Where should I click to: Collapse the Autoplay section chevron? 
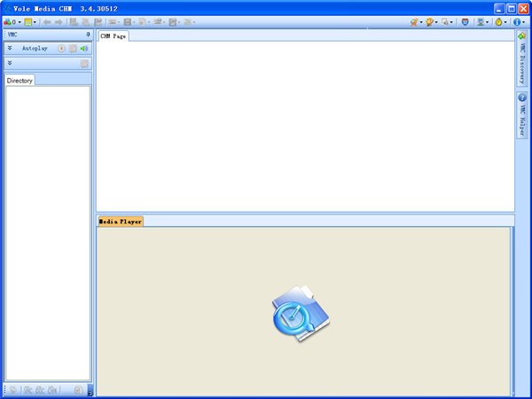click(x=10, y=48)
